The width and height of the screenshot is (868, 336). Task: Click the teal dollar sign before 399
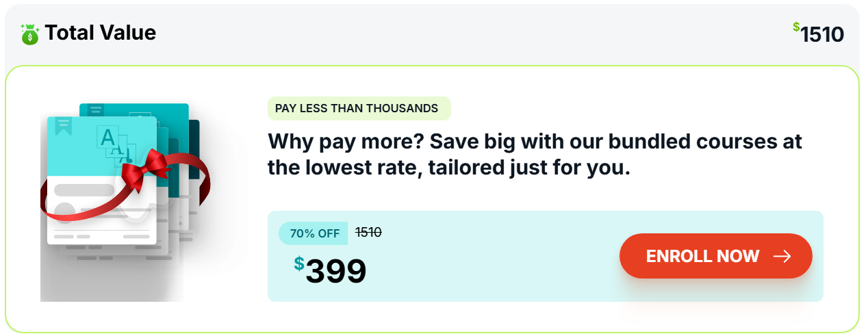pyautogui.click(x=299, y=263)
